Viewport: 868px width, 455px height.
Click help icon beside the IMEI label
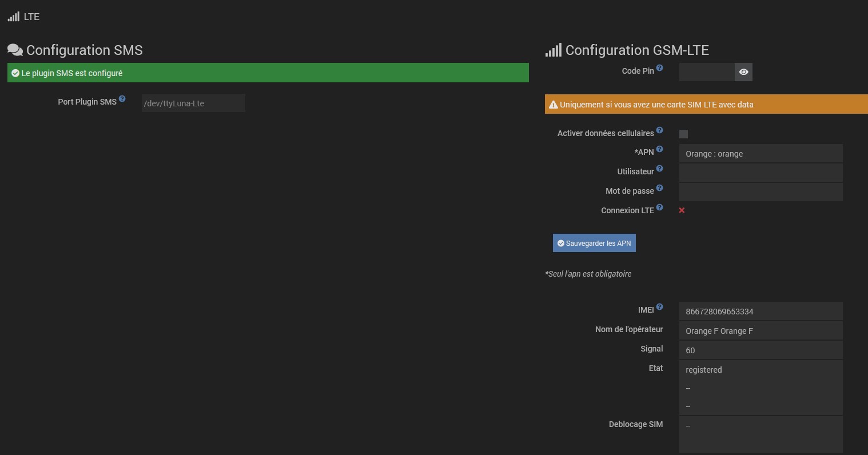point(659,307)
